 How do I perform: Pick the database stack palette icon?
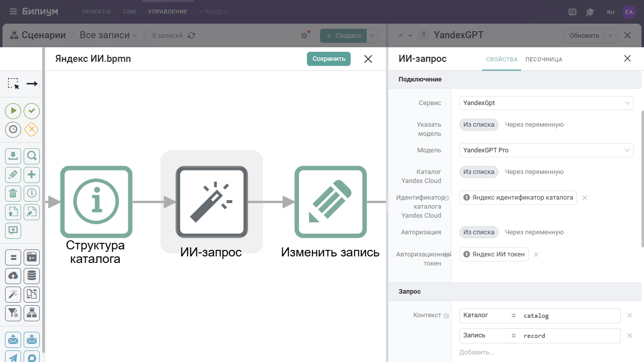pyautogui.click(x=32, y=276)
